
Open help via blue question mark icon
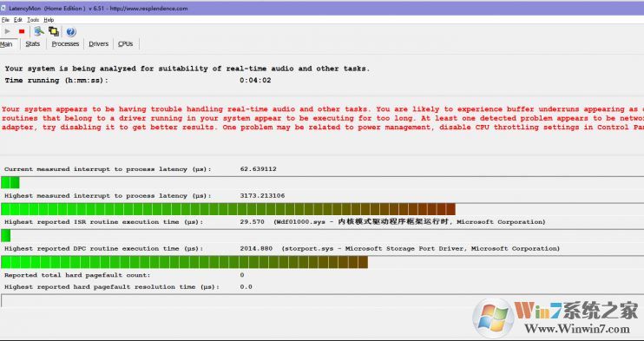coord(71,31)
